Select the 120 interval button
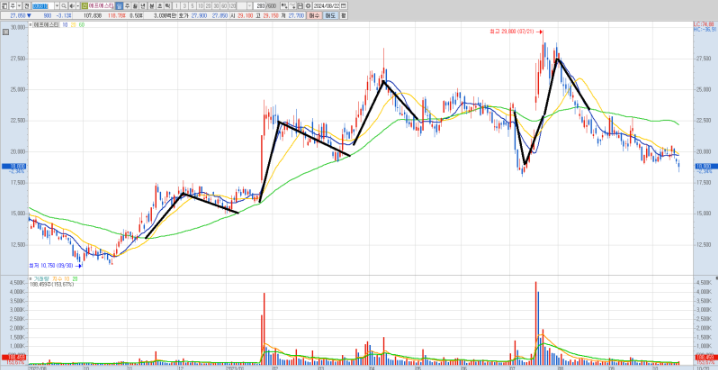Image resolution: width=718 pixels, height=370 pixels. tap(233, 6)
